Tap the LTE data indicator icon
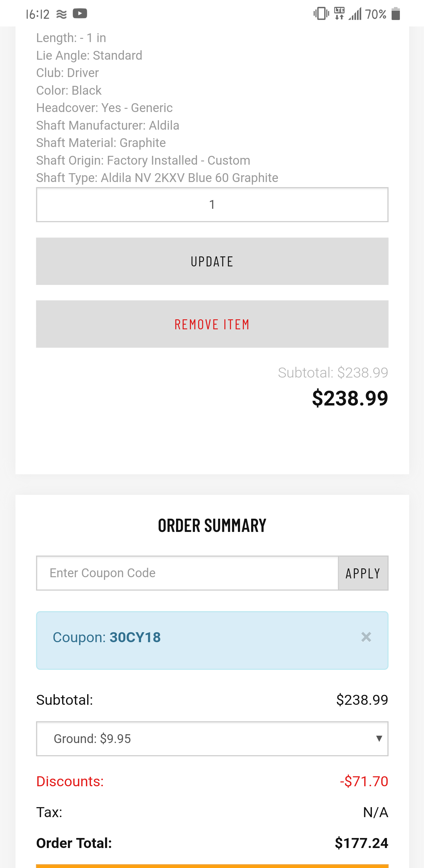Image resolution: width=424 pixels, height=868 pixels. click(x=339, y=14)
